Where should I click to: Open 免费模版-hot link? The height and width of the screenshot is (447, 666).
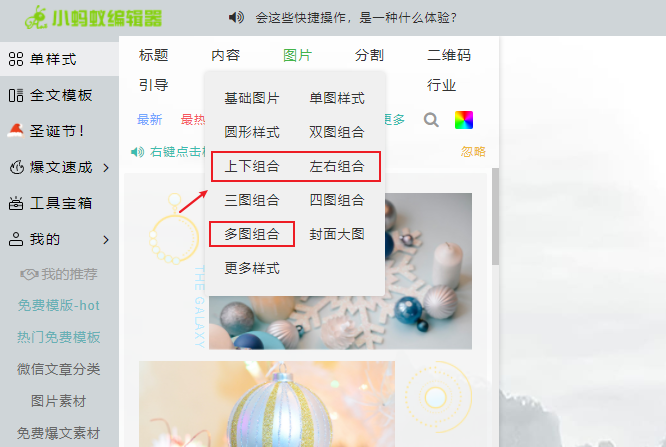[59, 306]
